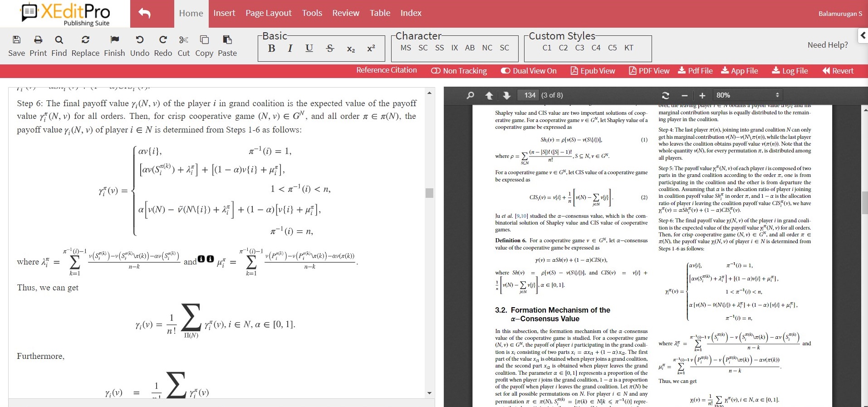
Task: Open the Tools menu
Action: (x=312, y=13)
